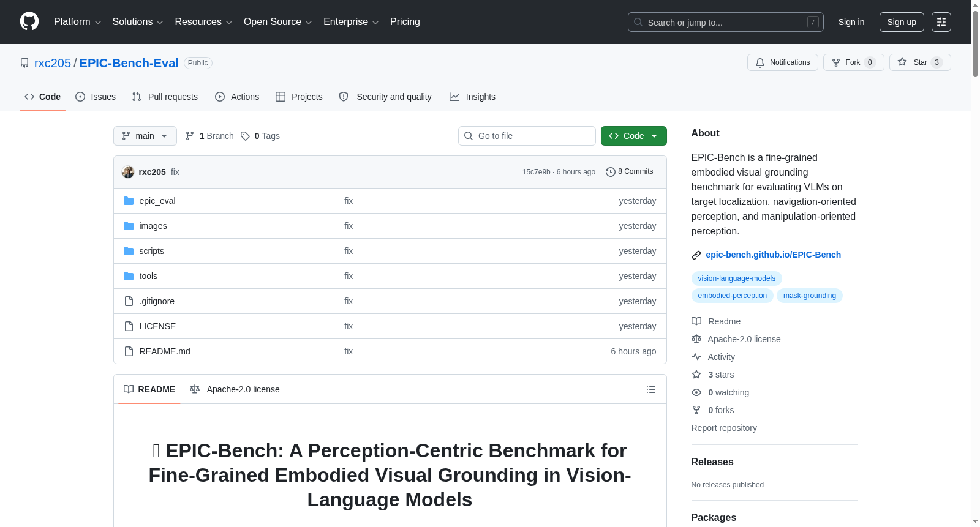Select the Apache-2.0 license tab
The height and width of the screenshot is (527, 980).
(235, 389)
